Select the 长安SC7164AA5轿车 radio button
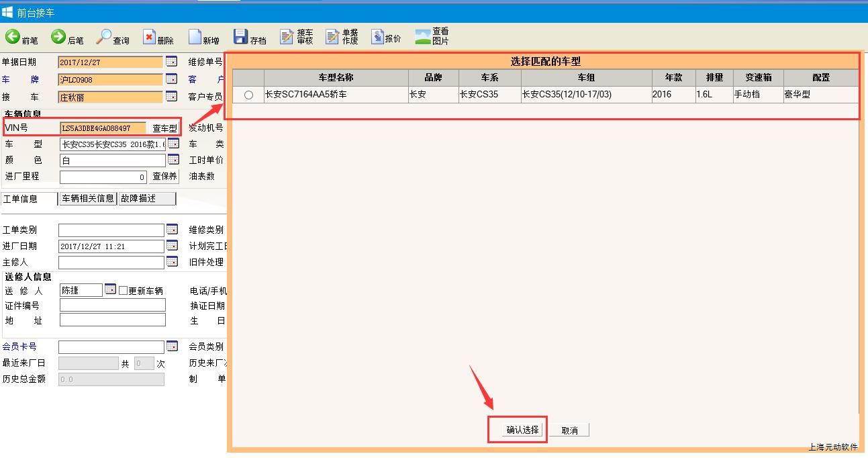Image resolution: width=868 pixels, height=458 pixels. pyautogui.click(x=248, y=95)
